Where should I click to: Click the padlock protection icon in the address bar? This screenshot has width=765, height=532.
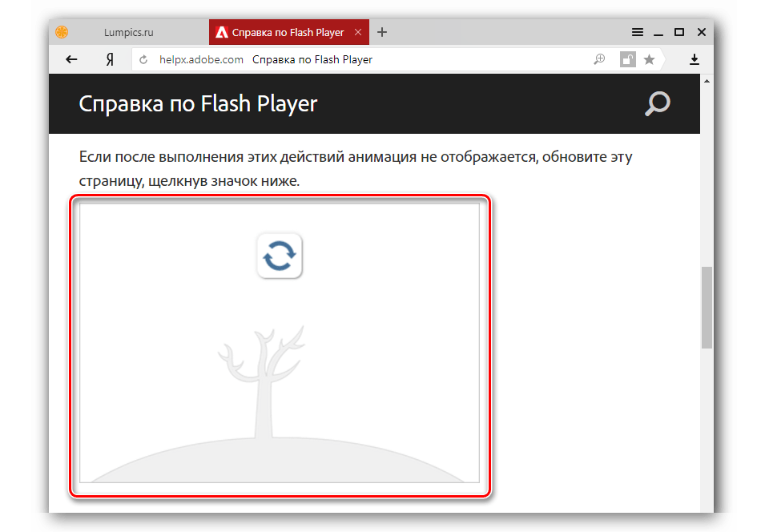pos(628,59)
